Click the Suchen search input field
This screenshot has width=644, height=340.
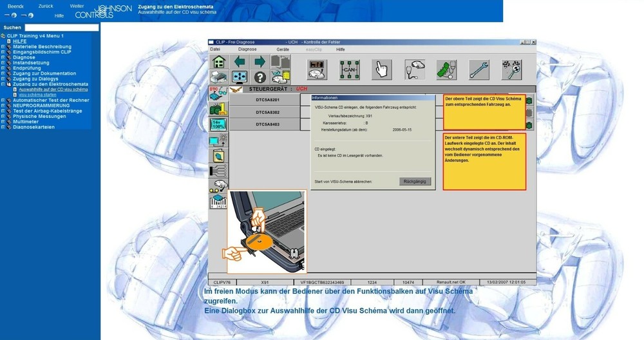pos(62,28)
